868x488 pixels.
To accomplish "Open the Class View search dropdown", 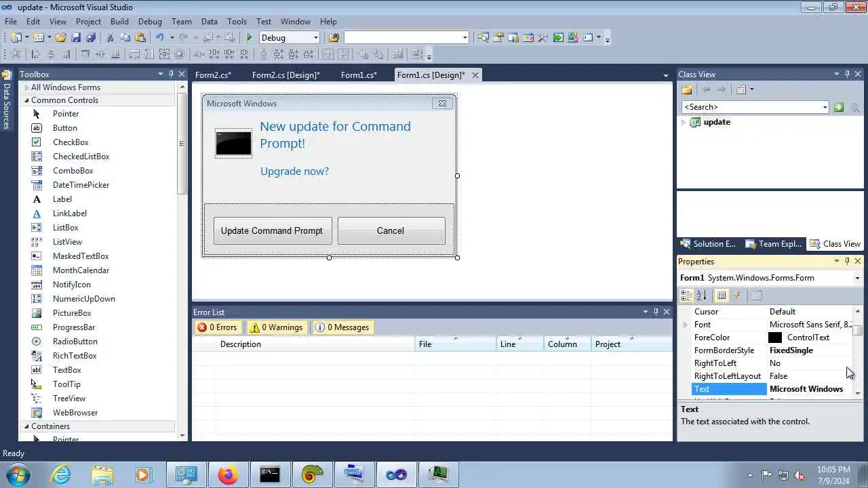I will 825,107.
